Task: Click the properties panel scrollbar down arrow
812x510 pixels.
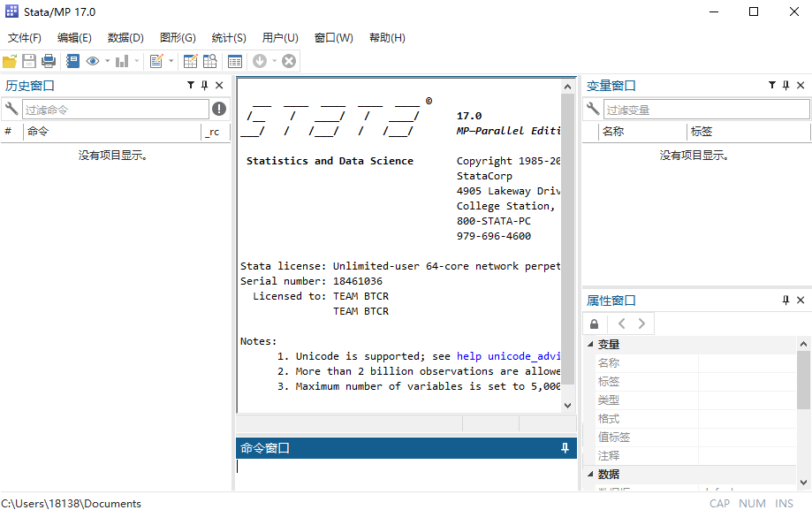Action: pyautogui.click(x=803, y=482)
